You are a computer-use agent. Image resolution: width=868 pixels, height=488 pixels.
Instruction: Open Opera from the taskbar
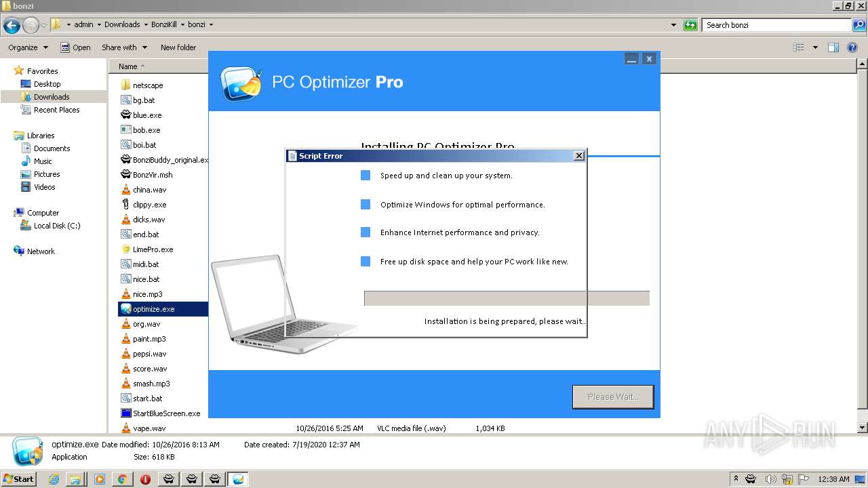coord(145,479)
